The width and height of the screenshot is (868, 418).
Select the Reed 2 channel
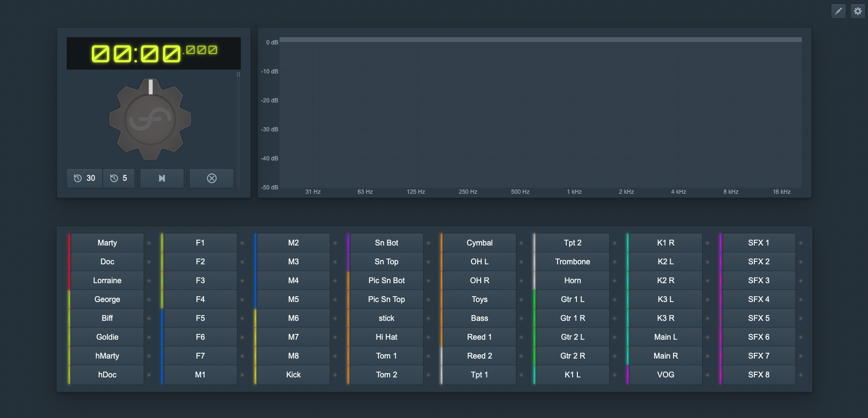click(480, 356)
